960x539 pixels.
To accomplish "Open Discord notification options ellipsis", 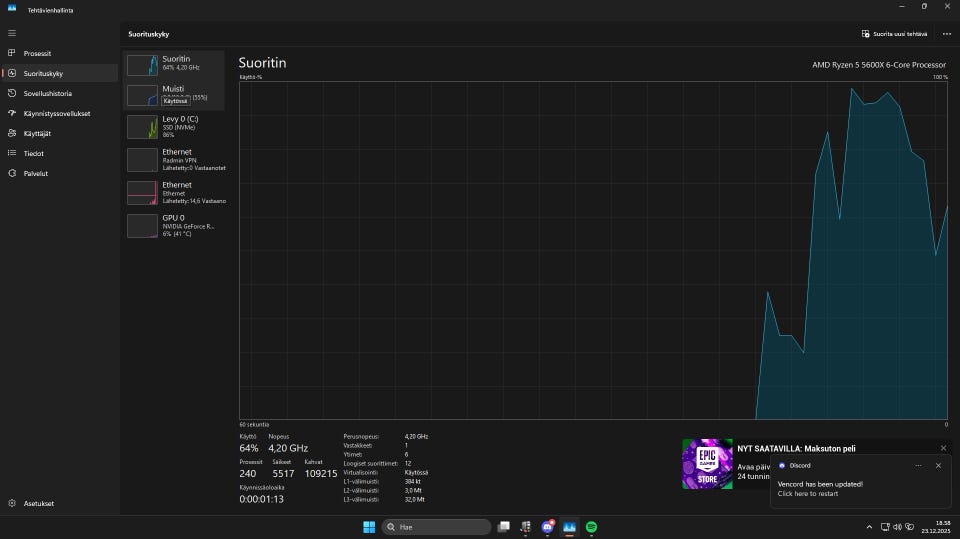I will coord(918,465).
